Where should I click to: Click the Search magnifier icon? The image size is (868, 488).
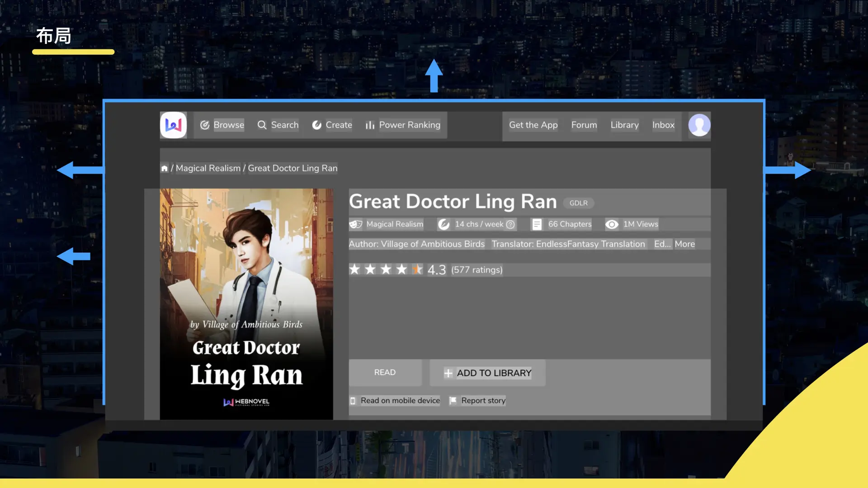click(262, 125)
